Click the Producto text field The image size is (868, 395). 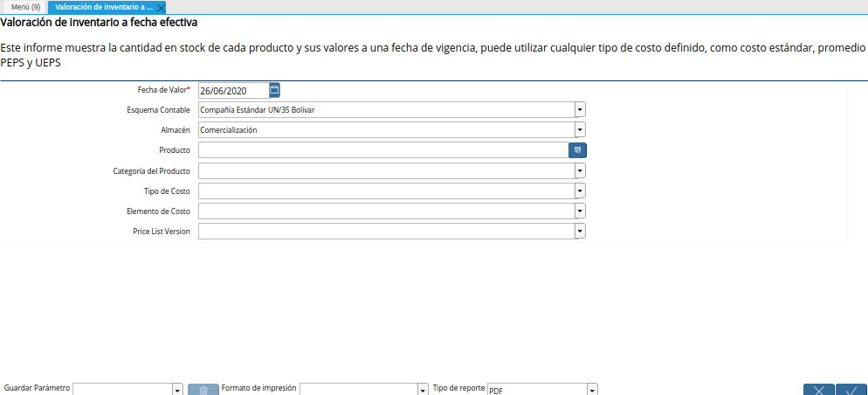click(382, 150)
